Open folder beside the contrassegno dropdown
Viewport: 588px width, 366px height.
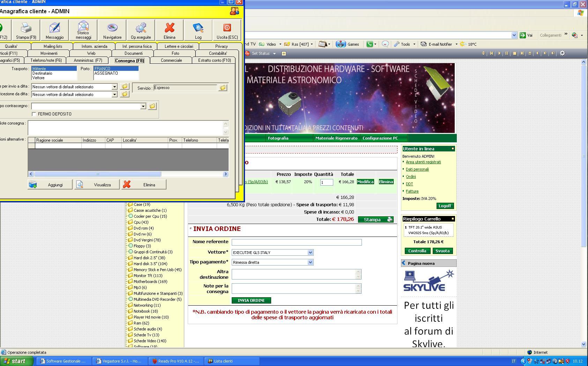click(152, 106)
